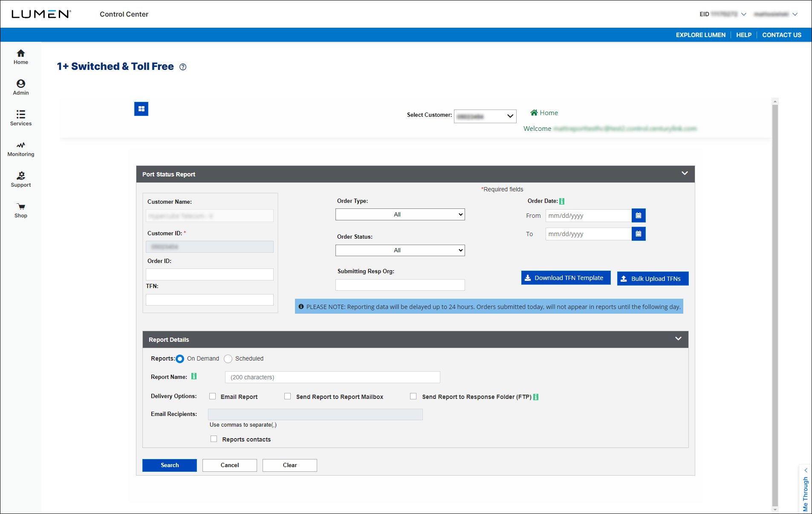Click the Order Date info icon
The width and height of the screenshot is (812, 514).
pyautogui.click(x=562, y=201)
